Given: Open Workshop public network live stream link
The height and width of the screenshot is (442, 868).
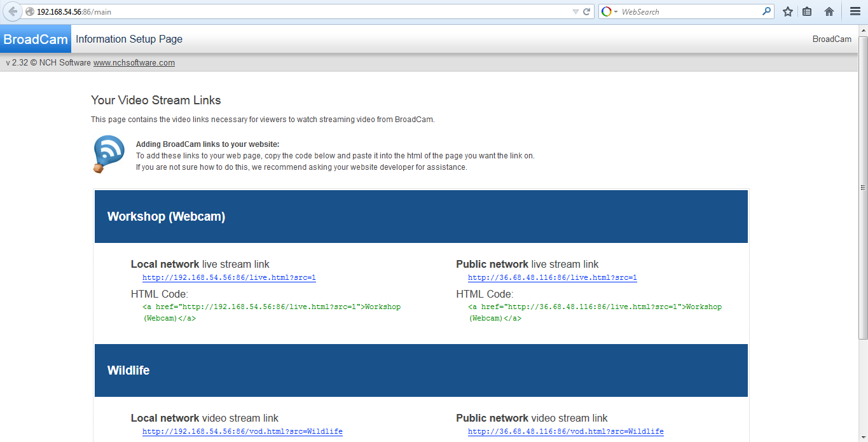Looking at the screenshot, I should tap(553, 278).
